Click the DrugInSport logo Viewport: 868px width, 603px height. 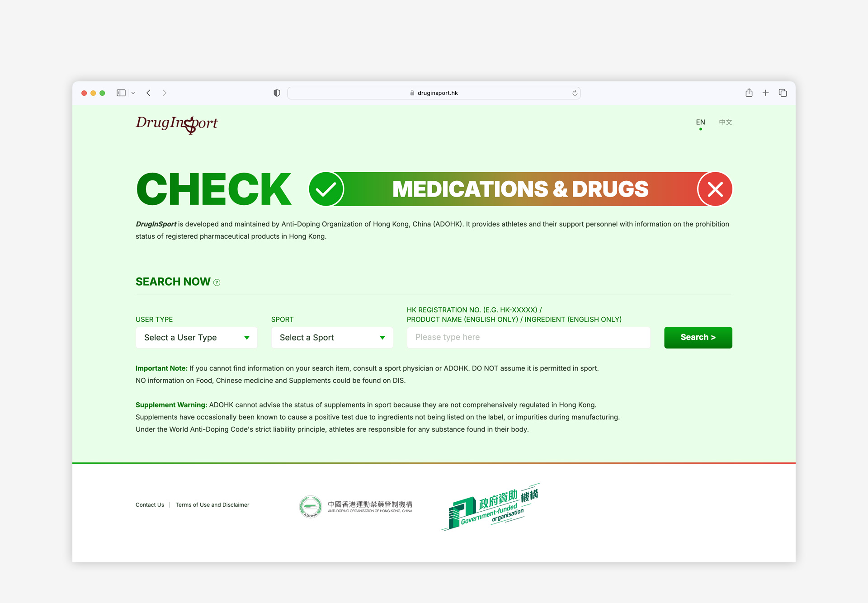[176, 124]
